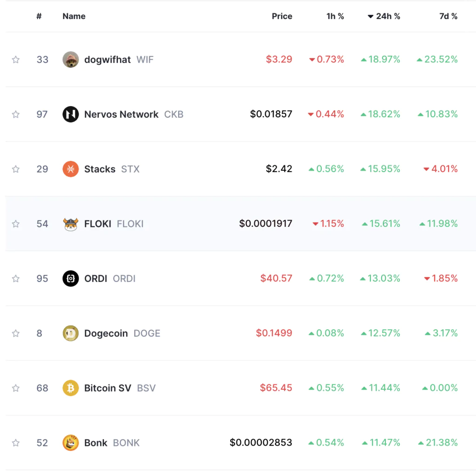Image resolution: width=476 pixels, height=472 pixels.
Task: Click the Dogecoin coin icon
Action: click(71, 333)
